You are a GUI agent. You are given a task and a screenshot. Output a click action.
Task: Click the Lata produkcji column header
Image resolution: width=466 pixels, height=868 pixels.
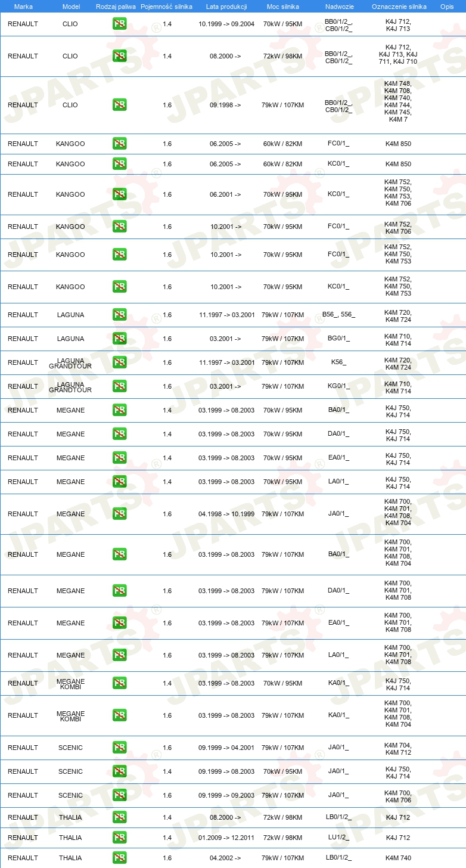pyautogui.click(x=226, y=7)
